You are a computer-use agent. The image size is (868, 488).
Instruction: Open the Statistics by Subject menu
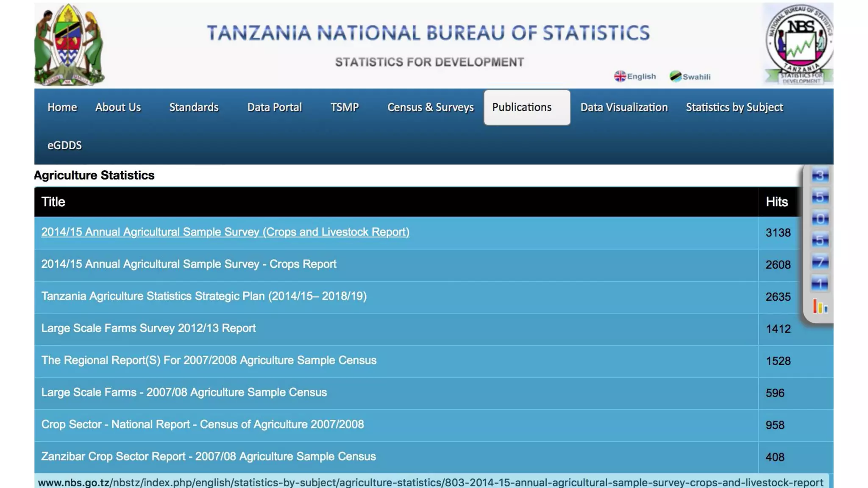tap(734, 107)
